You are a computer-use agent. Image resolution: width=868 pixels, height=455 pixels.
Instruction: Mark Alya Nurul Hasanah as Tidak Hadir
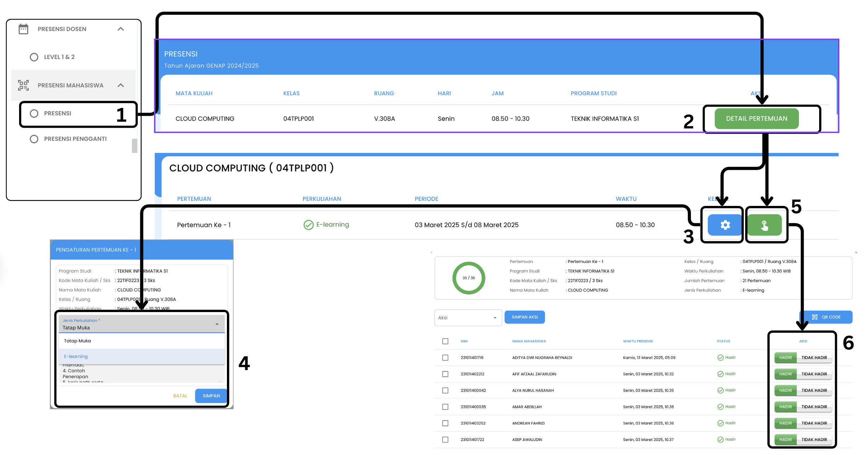(814, 391)
